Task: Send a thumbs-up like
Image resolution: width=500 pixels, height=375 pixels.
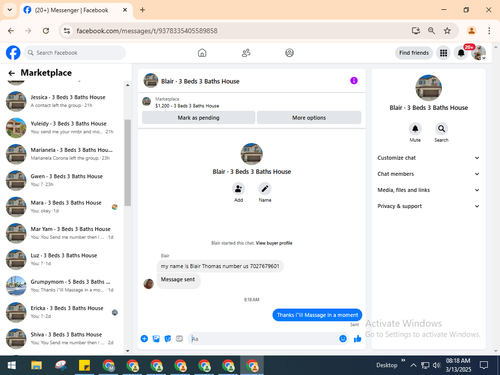Action: click(357, 339)
